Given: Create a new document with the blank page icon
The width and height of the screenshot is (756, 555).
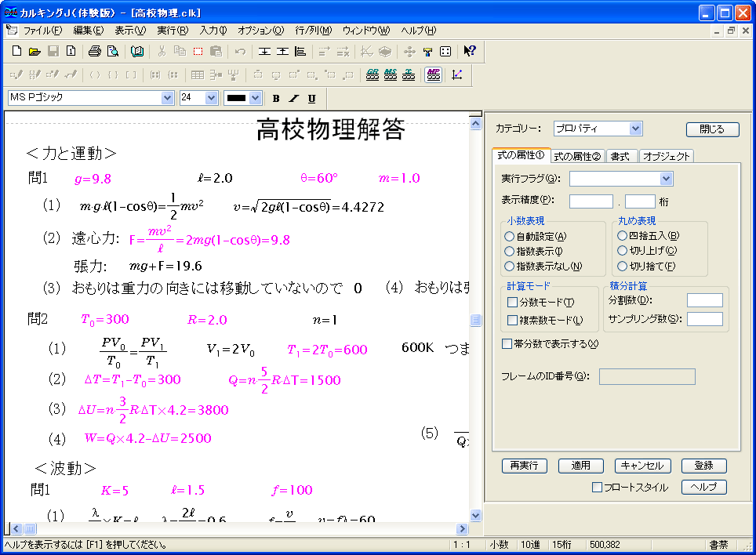Looking at the screenshot, I should point(17,51).
